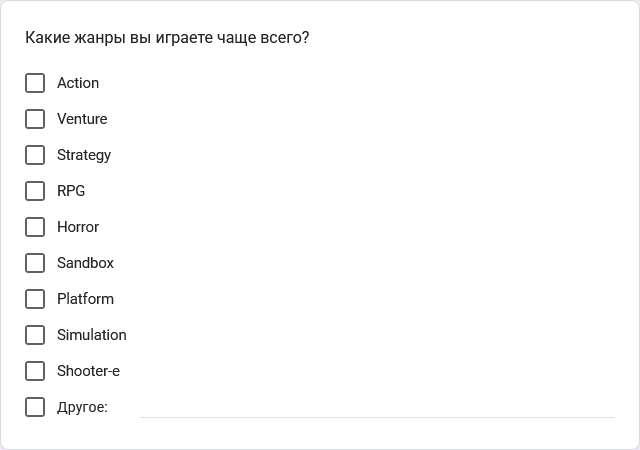
Task: Click the Другое: label text
Action: 82,407
